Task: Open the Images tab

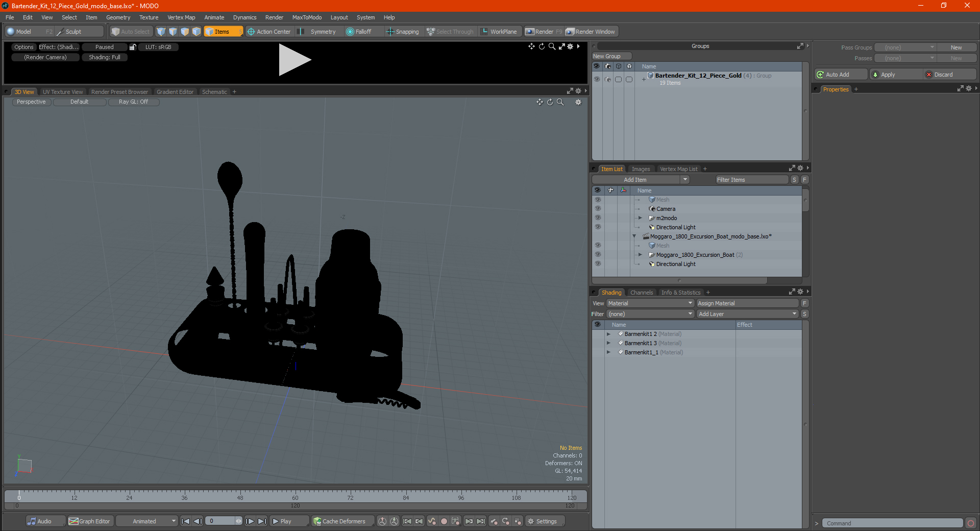Action: [x=641, y=169]
